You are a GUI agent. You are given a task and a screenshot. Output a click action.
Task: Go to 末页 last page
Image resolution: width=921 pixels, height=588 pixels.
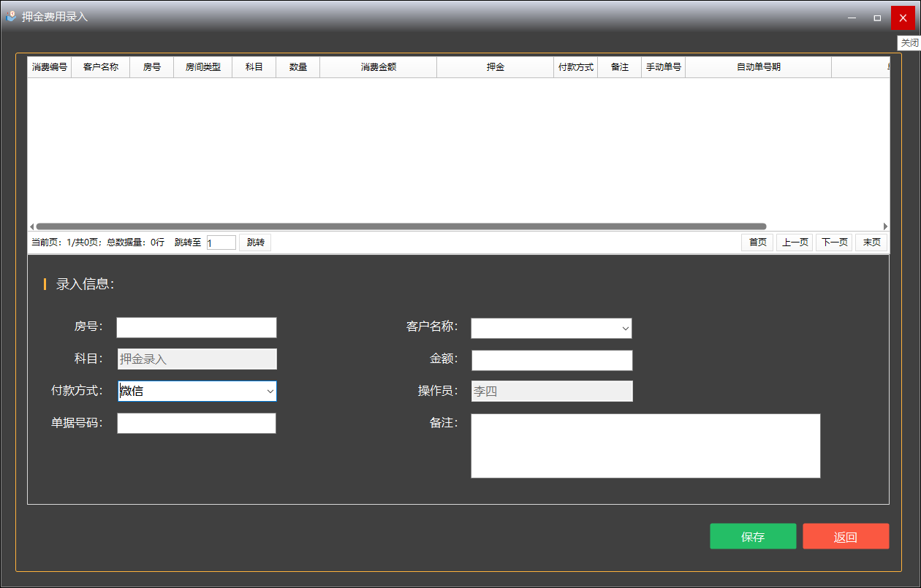(x=871, y=243)
